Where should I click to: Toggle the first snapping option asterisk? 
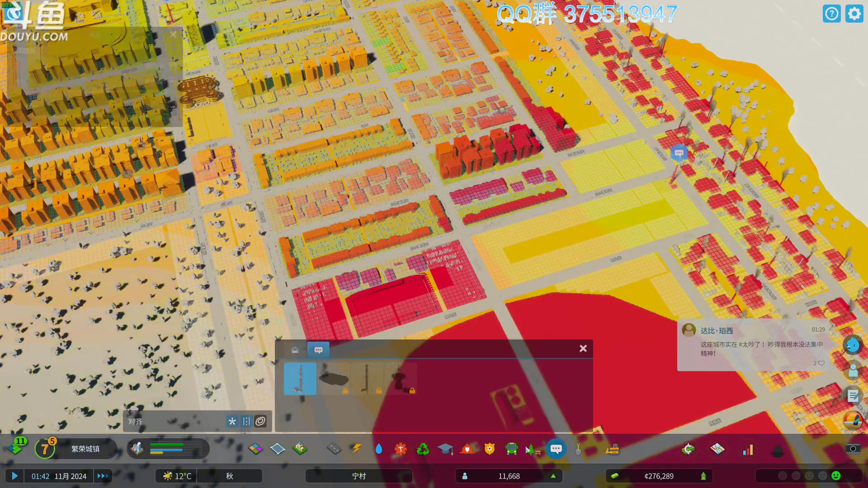(x=232, y=421)
